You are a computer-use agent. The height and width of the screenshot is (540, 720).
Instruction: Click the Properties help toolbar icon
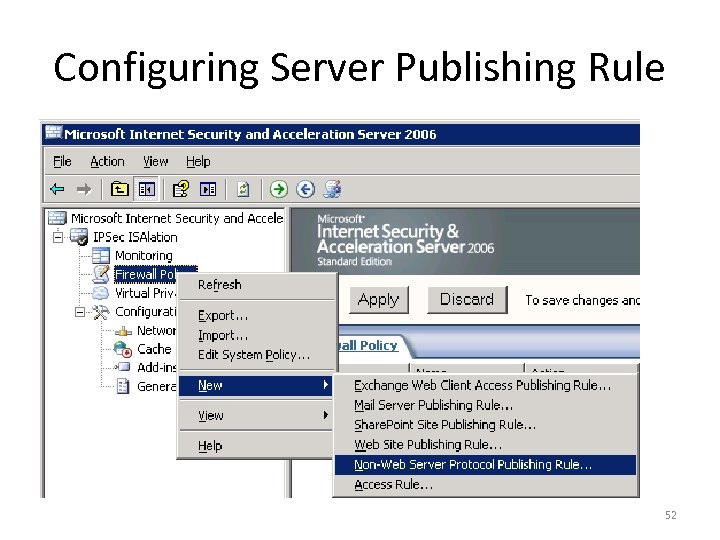(x=180, y=189)
